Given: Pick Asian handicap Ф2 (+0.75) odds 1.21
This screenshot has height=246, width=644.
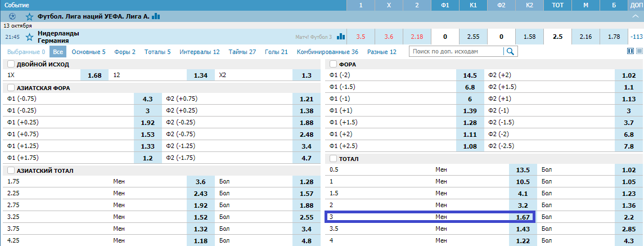Looking at the screenshot, I should point(306,99).
